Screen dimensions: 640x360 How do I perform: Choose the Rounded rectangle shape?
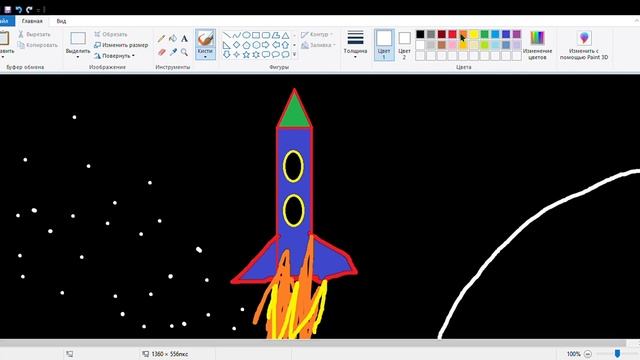266,36
